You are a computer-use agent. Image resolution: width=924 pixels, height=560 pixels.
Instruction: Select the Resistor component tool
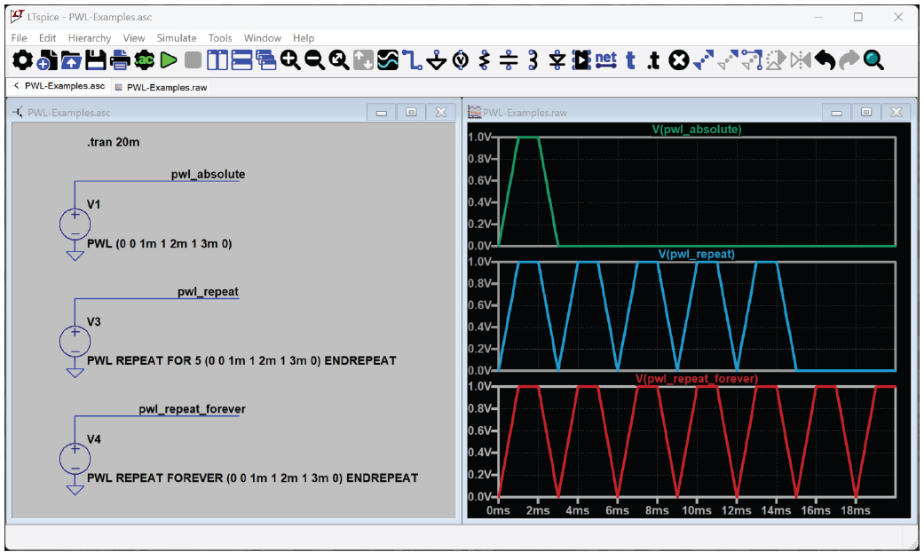coord(485,60)
